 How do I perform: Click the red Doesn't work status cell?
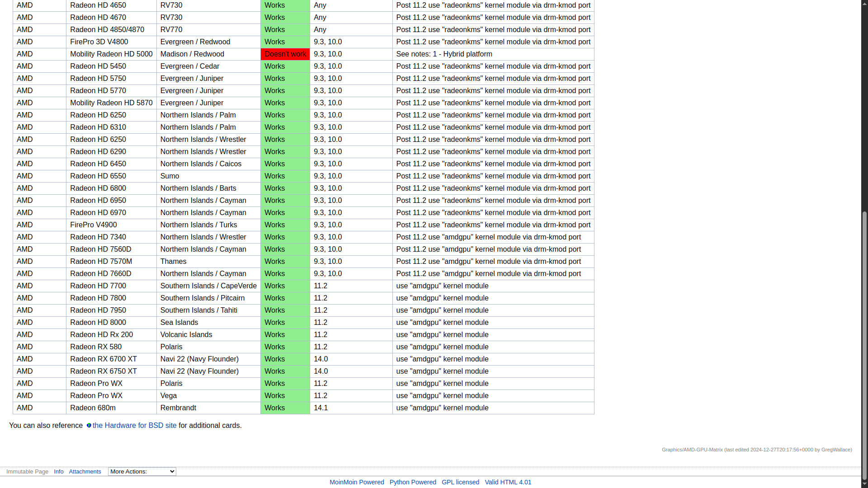point(285,54)
